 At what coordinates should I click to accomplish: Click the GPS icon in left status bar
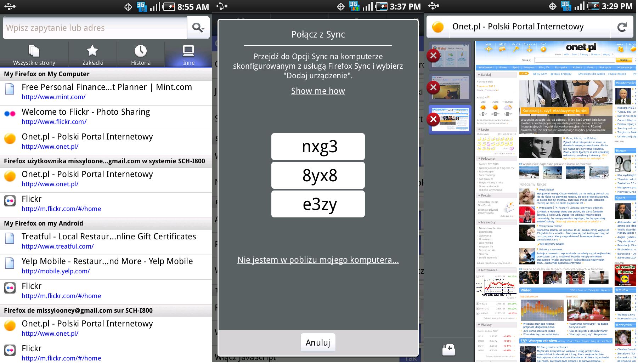(x=128, y=6)
